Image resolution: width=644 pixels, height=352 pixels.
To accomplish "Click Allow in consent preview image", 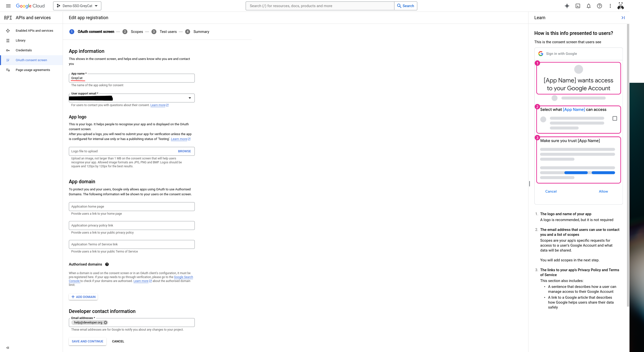I will (603, 191).
